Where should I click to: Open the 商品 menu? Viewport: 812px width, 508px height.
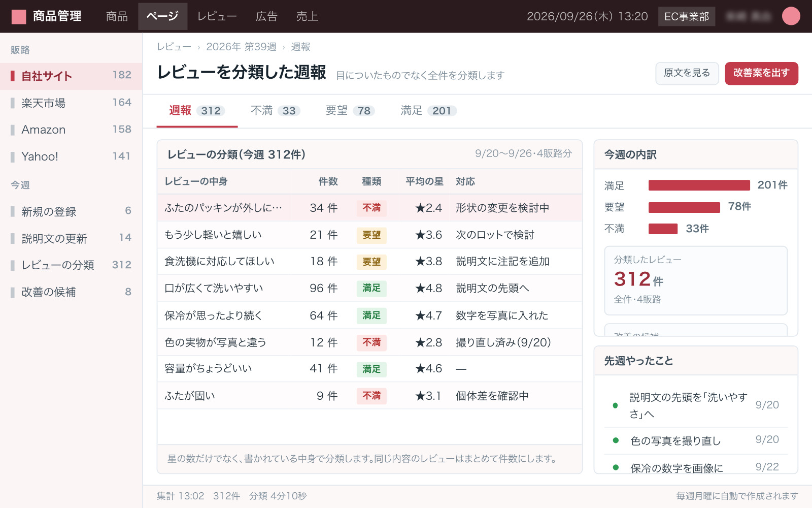pyautogui.click(x=117, y=16)
